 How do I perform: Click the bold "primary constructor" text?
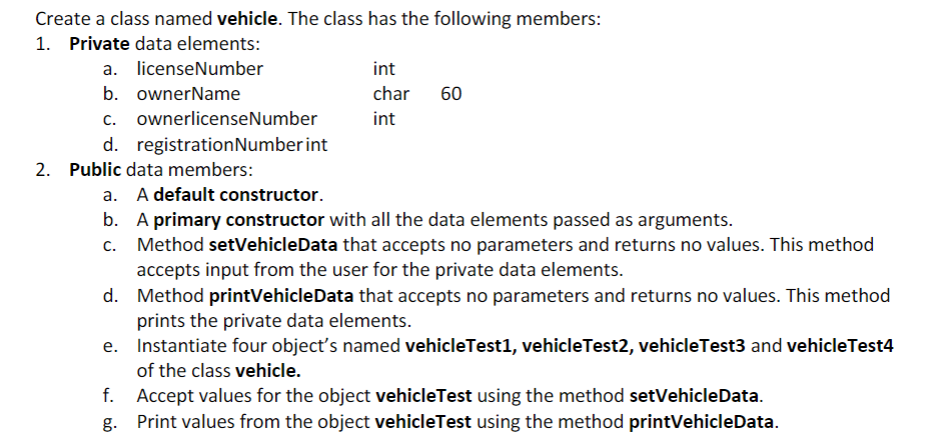click(x=239, y=220)
